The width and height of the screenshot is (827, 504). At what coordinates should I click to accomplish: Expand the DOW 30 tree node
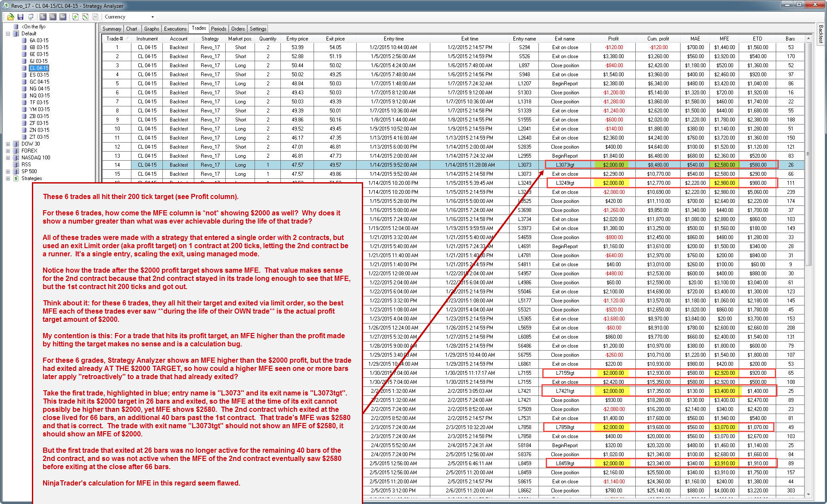coord(8,144)
